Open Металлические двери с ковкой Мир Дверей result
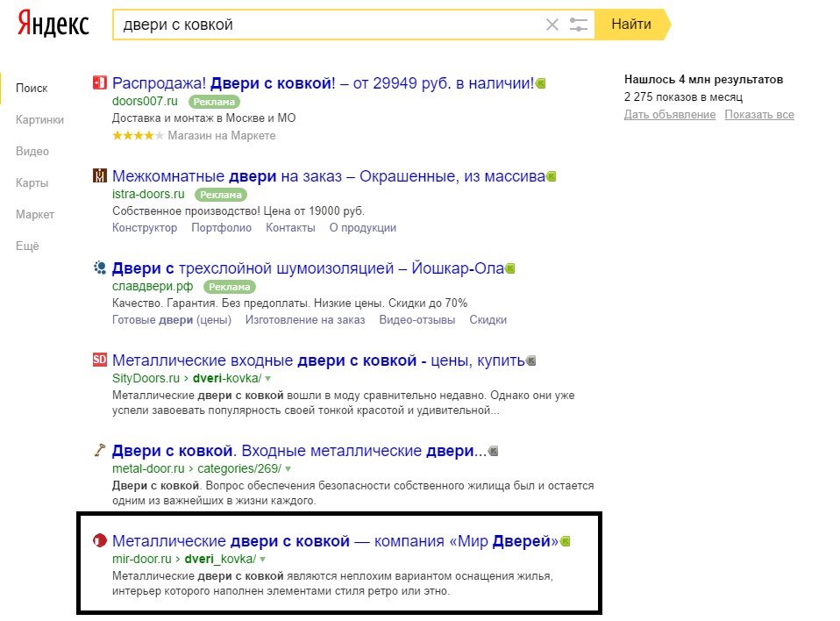This screenshot has width=840, height=621. [335, 540]
